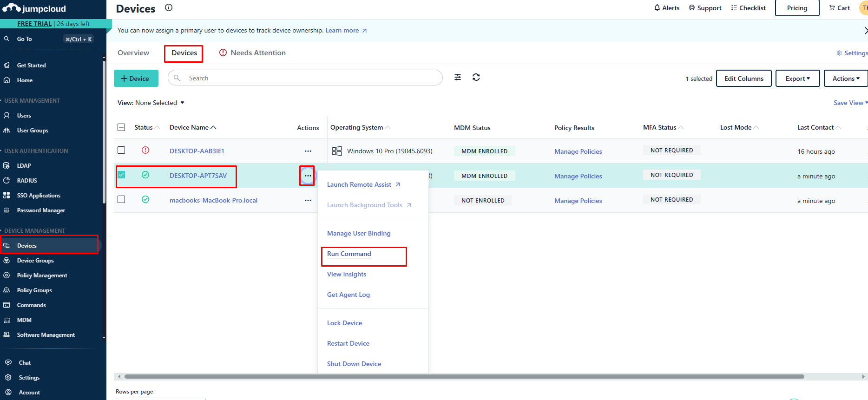
Task: Go to Home in sidebar
Action: click(25, 80)
